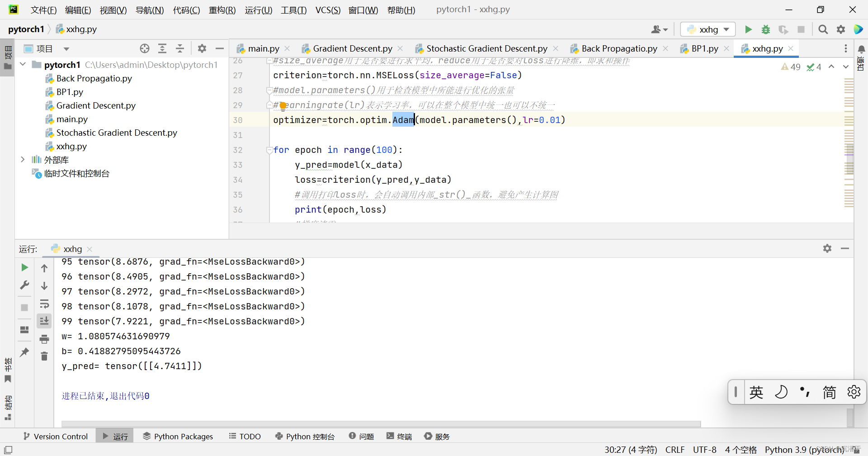Open Search Everywhere with the magnifier icon
Screen dimensions: 868x456
point(823,29)
